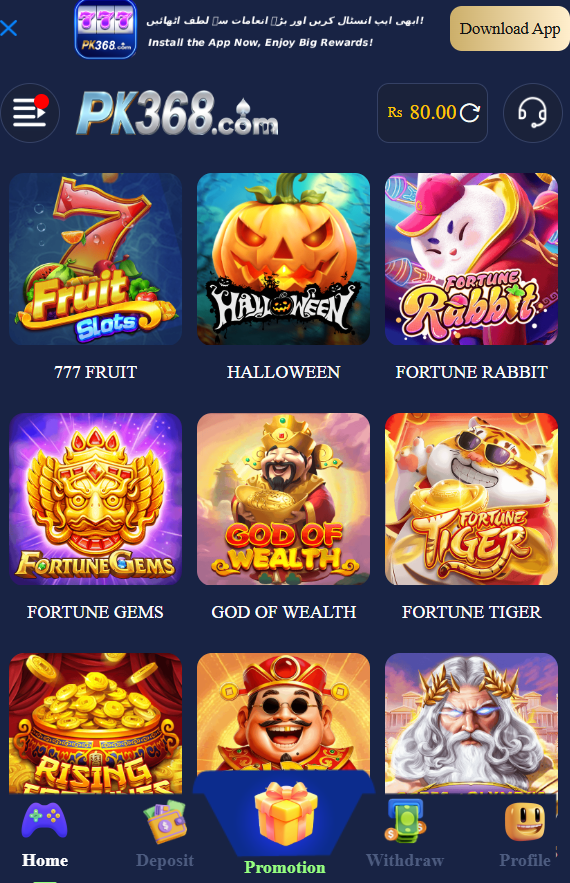Open the Rising coins pot game
The height and width of the screenshot is (883, 570).
(95, 723)
